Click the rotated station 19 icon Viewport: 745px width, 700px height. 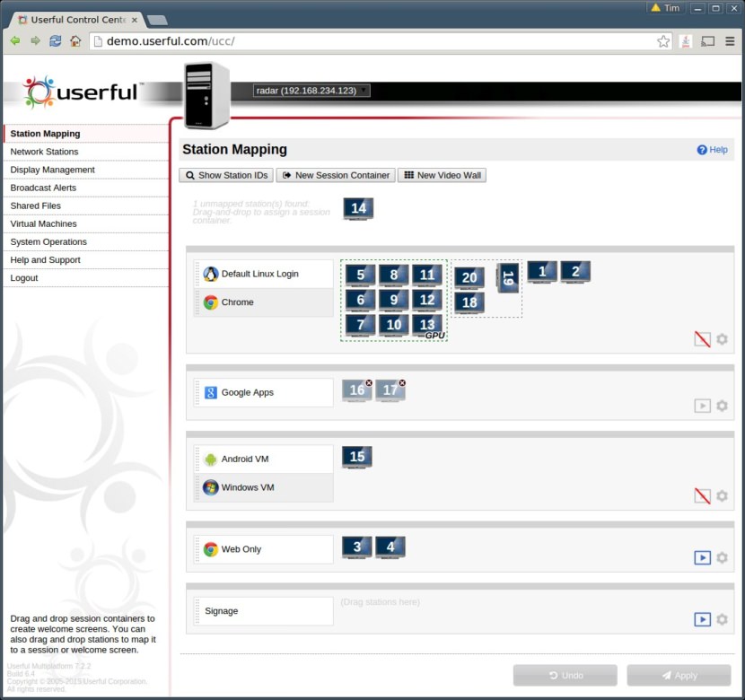click(507, 278)
